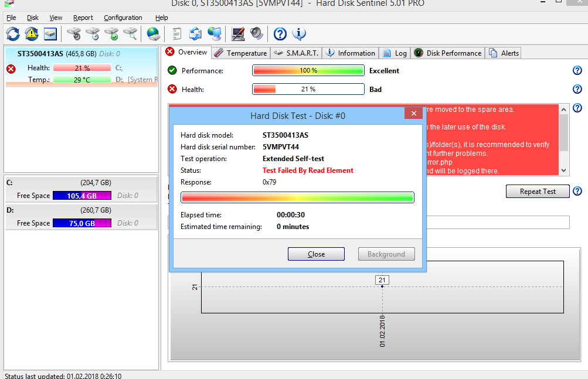Click the status bar 'Status last updated' text

pos(63,375)
